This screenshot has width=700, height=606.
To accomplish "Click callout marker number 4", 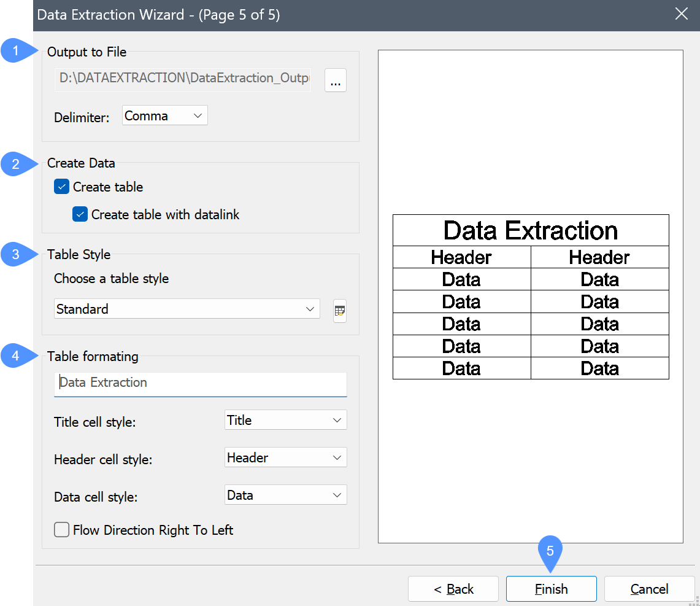I will pos(16,357).
